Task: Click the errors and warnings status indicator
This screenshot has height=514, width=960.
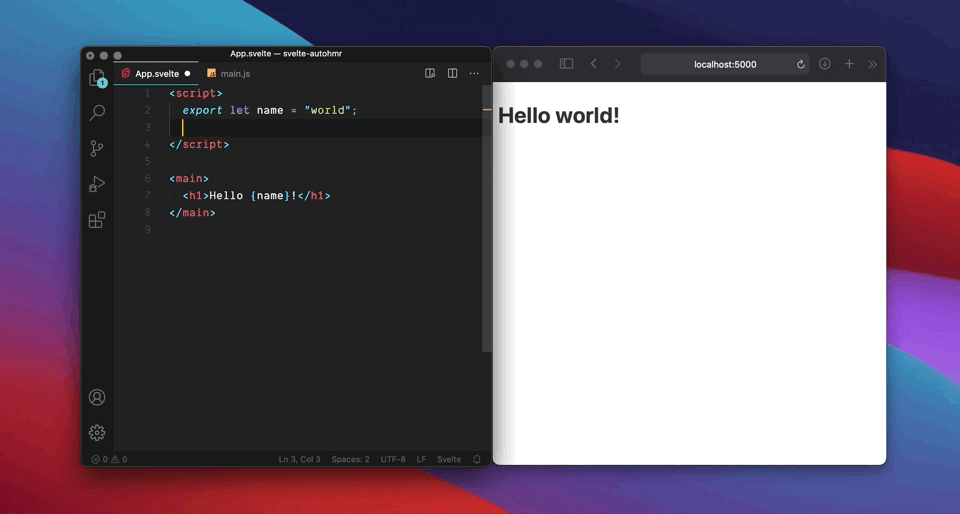Action: 109,459
